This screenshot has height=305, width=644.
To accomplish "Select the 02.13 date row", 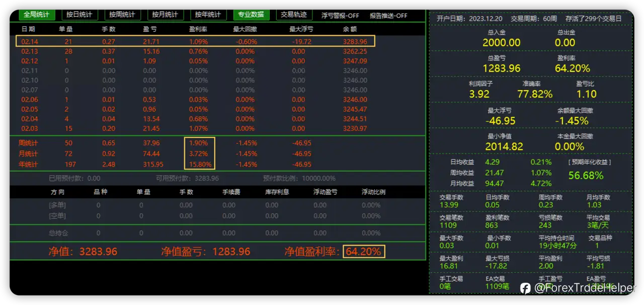I will click(x=195, y=51).
